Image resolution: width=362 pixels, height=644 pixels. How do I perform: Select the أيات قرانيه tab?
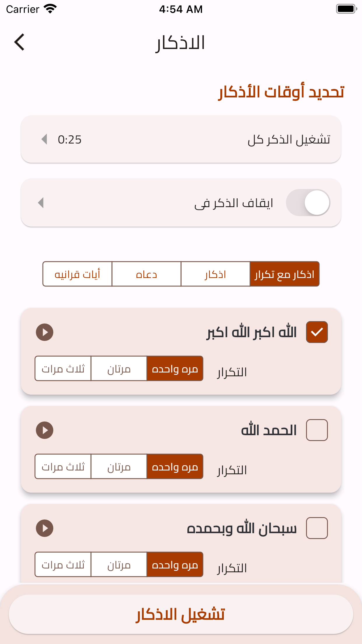pos(77,274)
